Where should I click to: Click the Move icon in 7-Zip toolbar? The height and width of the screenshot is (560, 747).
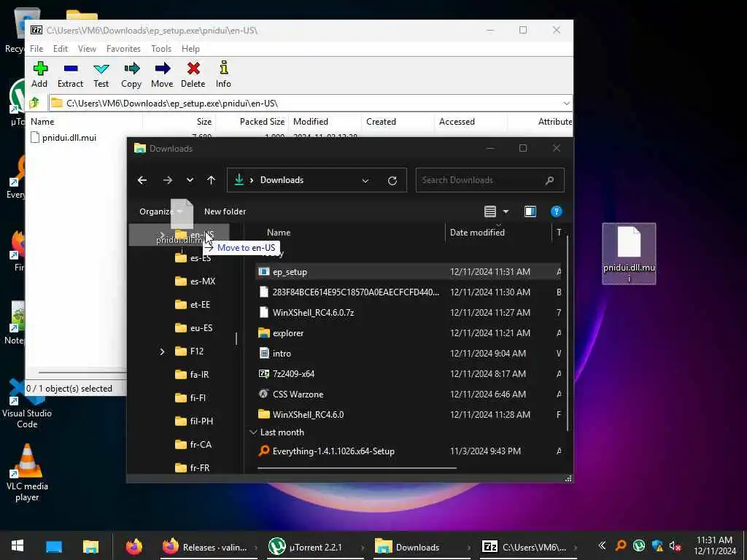[162, 74]
